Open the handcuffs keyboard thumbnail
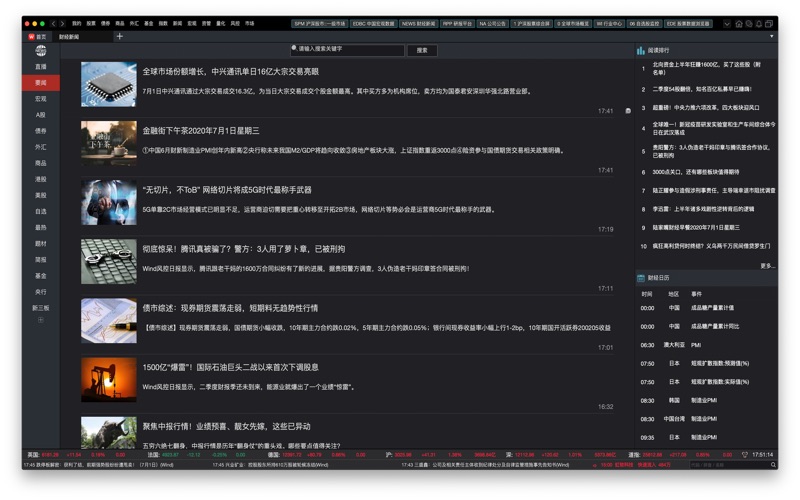The image size is (800, 500). coord(109,261)
